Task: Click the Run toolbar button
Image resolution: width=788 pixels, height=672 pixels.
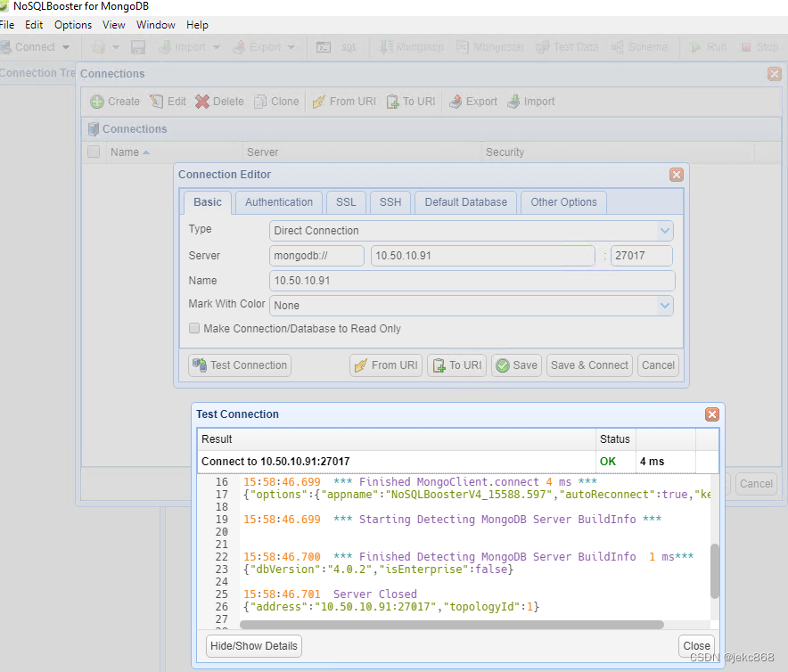Action: point(708,47)
